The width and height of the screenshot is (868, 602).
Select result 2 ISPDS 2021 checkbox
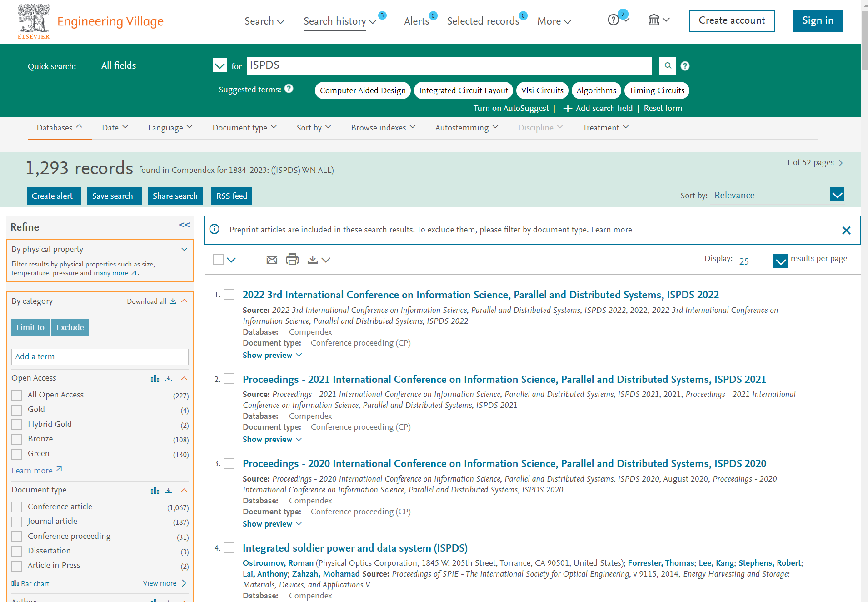[x=229, y=379]
